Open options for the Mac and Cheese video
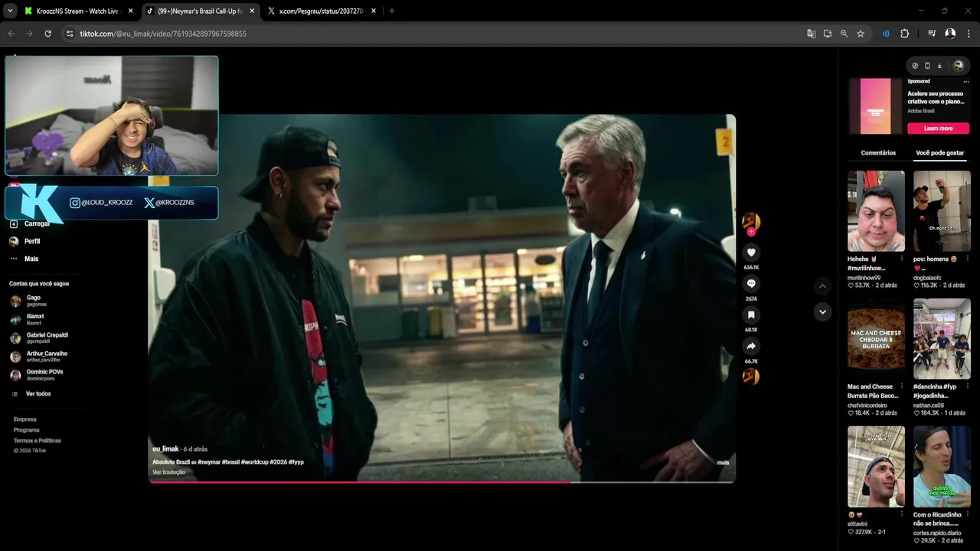Screen dimensions: 980x551 (901, 386)
